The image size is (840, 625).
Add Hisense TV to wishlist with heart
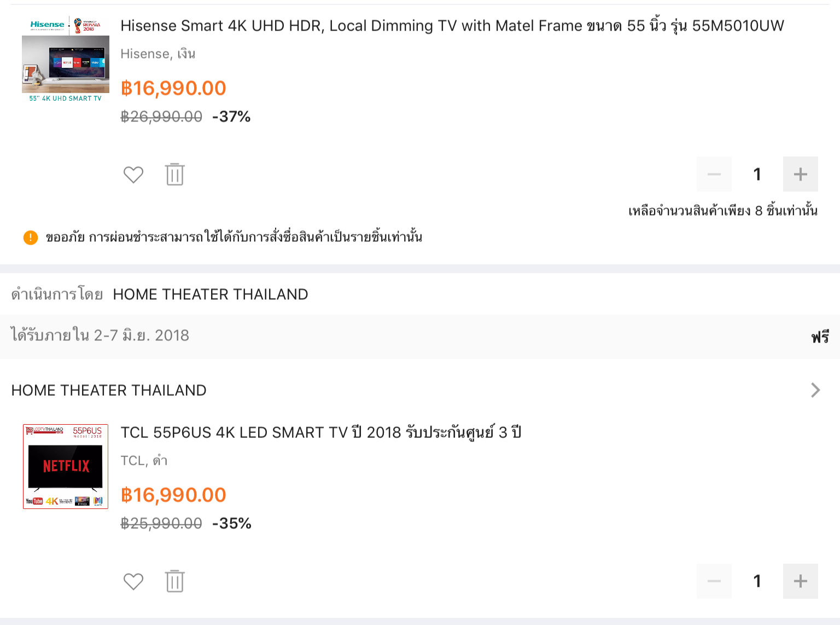(133, 175)
